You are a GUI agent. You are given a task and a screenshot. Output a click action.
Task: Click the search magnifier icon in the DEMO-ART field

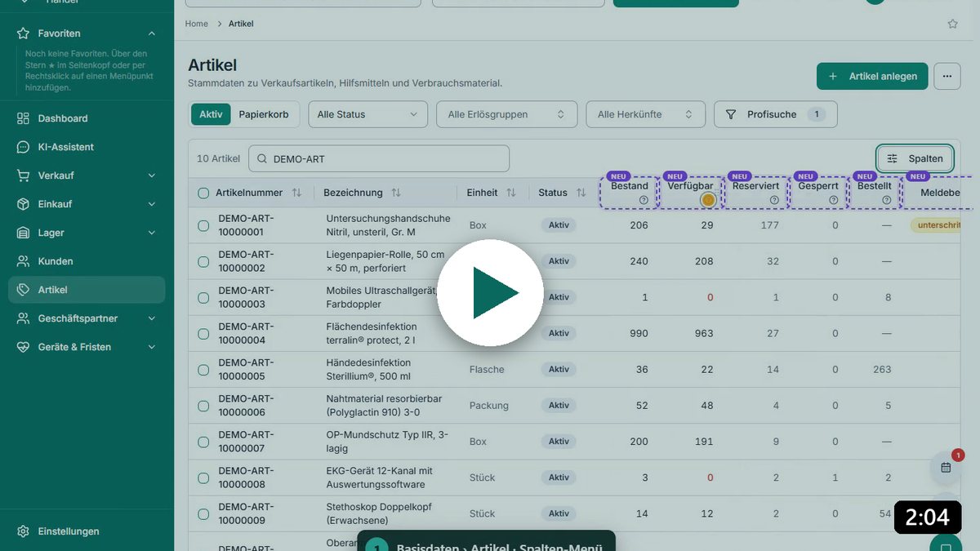262,159
